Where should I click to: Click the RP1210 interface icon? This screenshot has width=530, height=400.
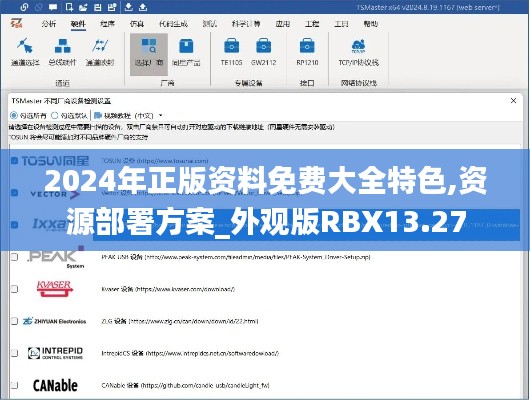click(x=307, y=52)
